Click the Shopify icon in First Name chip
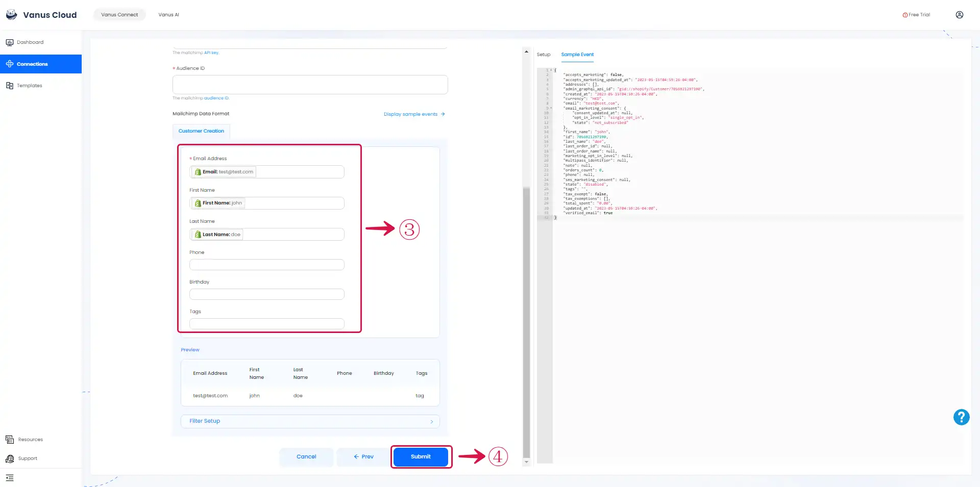This screenshot has width=980, height=487. pos(198,203)
